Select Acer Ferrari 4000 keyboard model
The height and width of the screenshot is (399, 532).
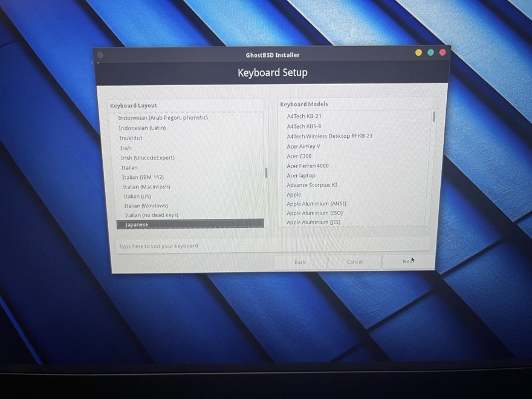(x=307, y=166)
